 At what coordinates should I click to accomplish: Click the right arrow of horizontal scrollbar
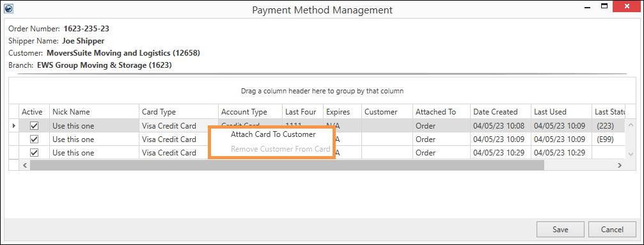pyautogui.click(x=620, y=165)
